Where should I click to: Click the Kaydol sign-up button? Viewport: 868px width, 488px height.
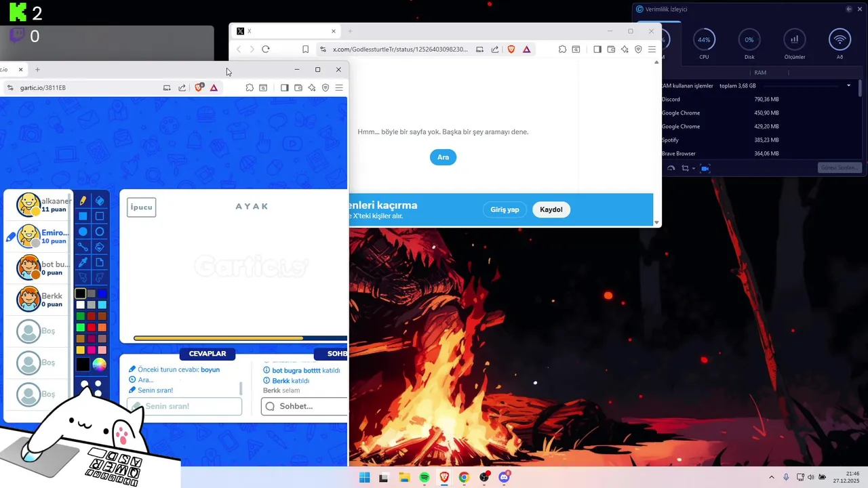(x=551, y=209)
